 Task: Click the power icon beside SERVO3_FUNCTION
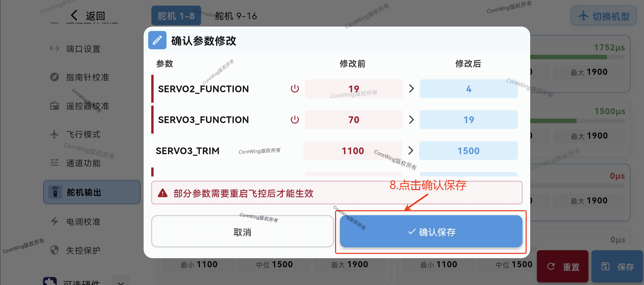(295, 120)
